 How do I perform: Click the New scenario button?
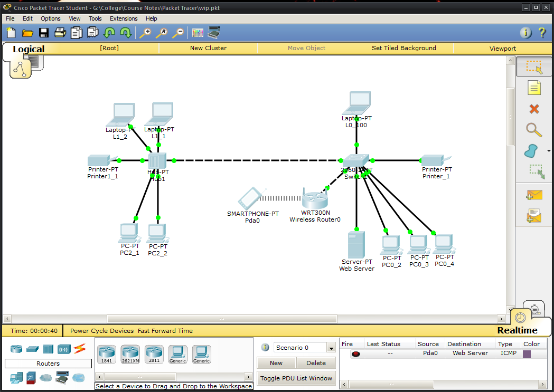click(x=276, y=363)
